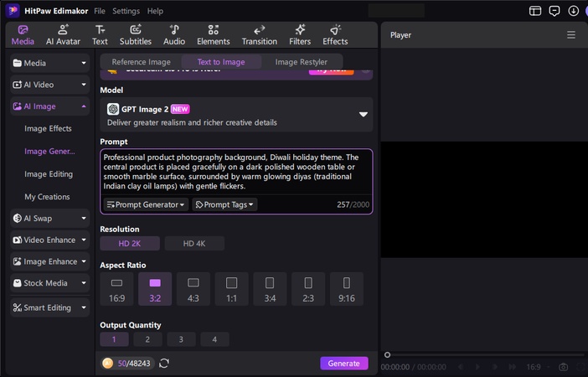Choose the 1:1 aspect ratio
588x377 pixels.
coord(231,289)
